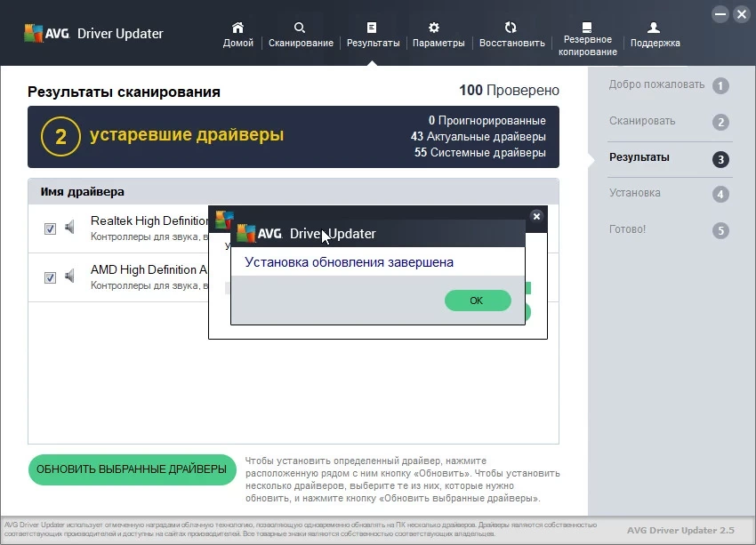Click the Результаты document icon
756x545 pixels.
click(x=372, y=28)
